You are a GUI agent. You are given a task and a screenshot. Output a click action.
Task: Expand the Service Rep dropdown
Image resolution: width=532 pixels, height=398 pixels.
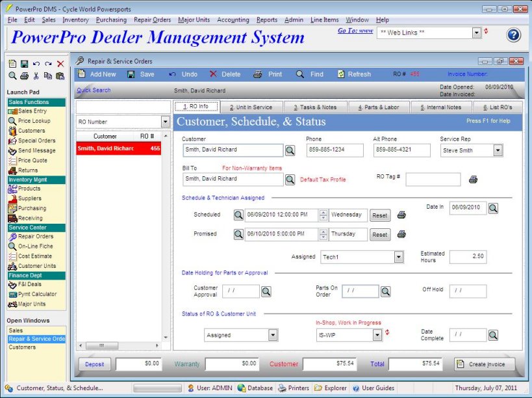coord(498,151)
